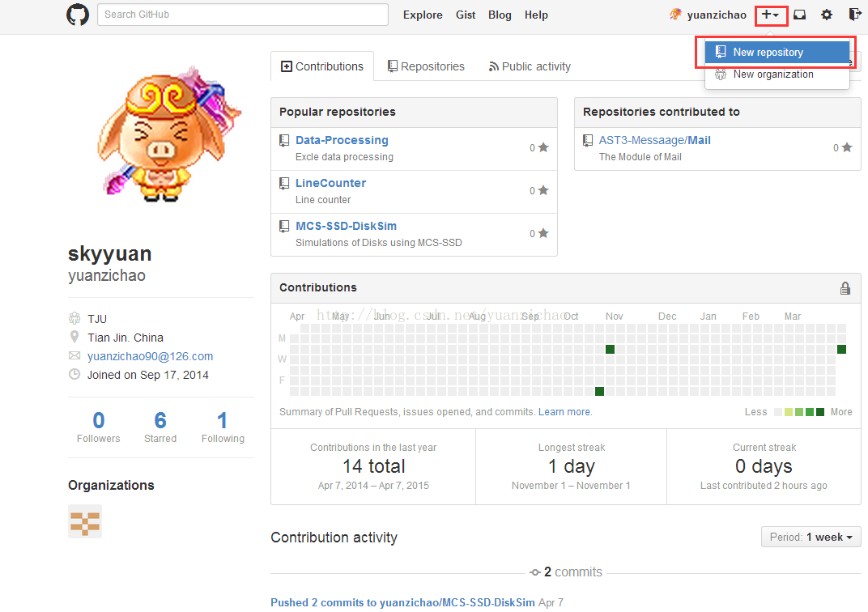Click the commits icon beside 2 commits
Viewport: 868px width, 612px height.
click(x=534, y=572)
